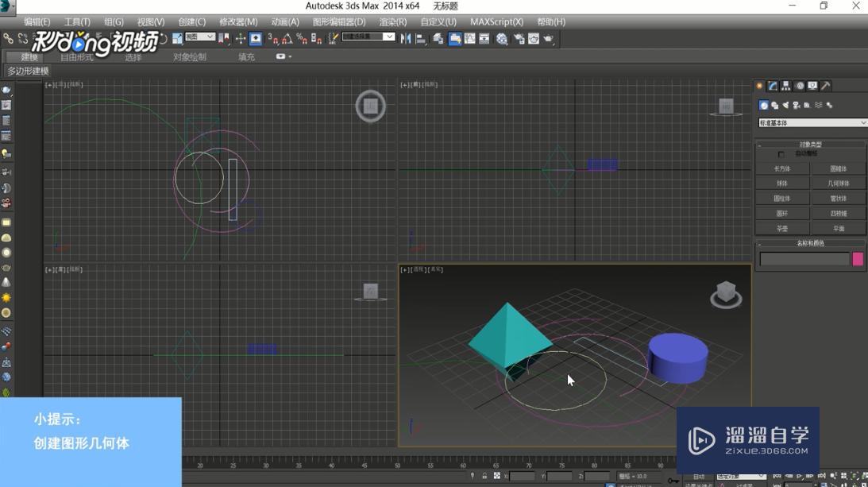Select the Move transform tool in toolbar
868x487 pixels.
point(241,38)
